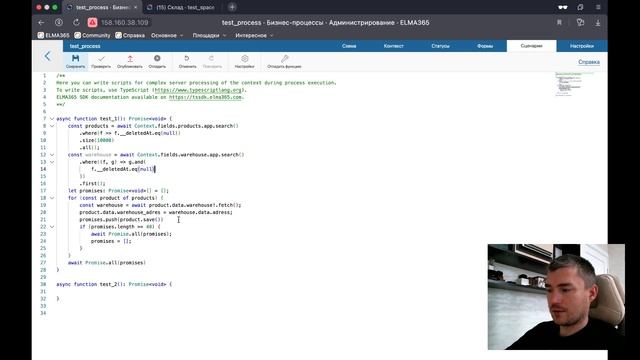Viewport: 640px width, 360px height.
Task: Start debugging with the Отладить icon
Action: 157,61
